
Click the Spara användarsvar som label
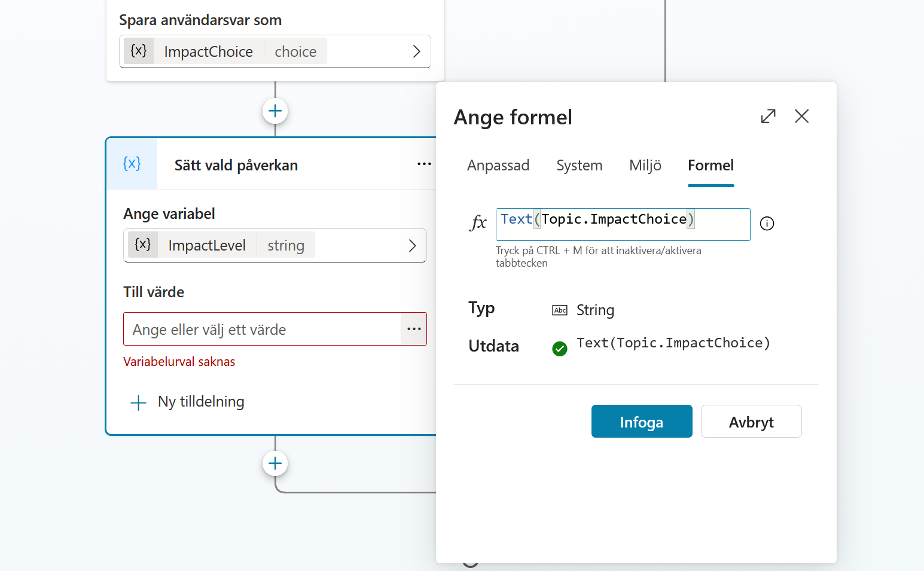pos(200,20)
